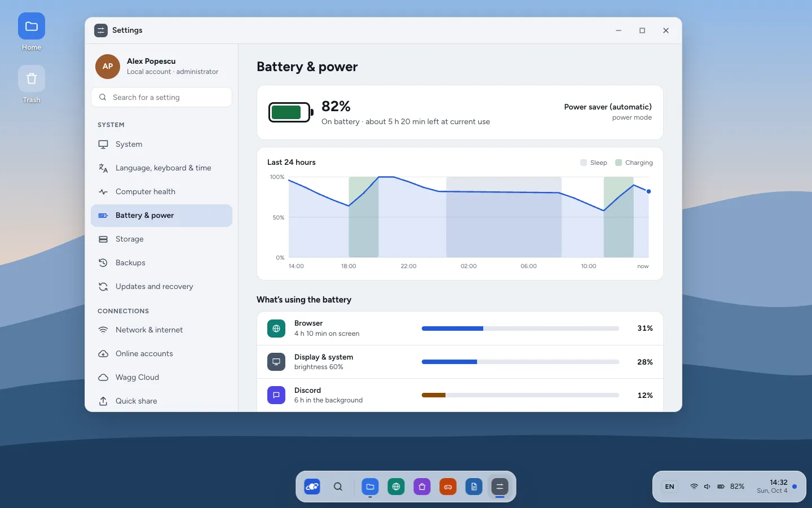This screenshot has height=508, width=812.
Task: Open the file manager in the dock
Action: tap(370, 487)
